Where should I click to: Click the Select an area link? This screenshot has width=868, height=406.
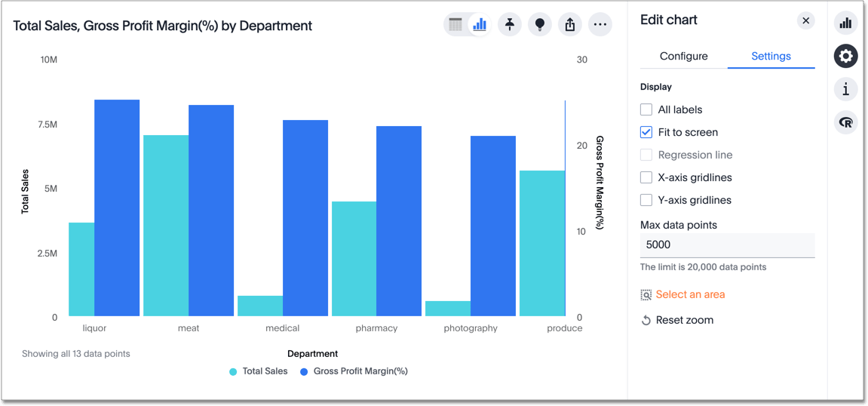click(689, 294)
